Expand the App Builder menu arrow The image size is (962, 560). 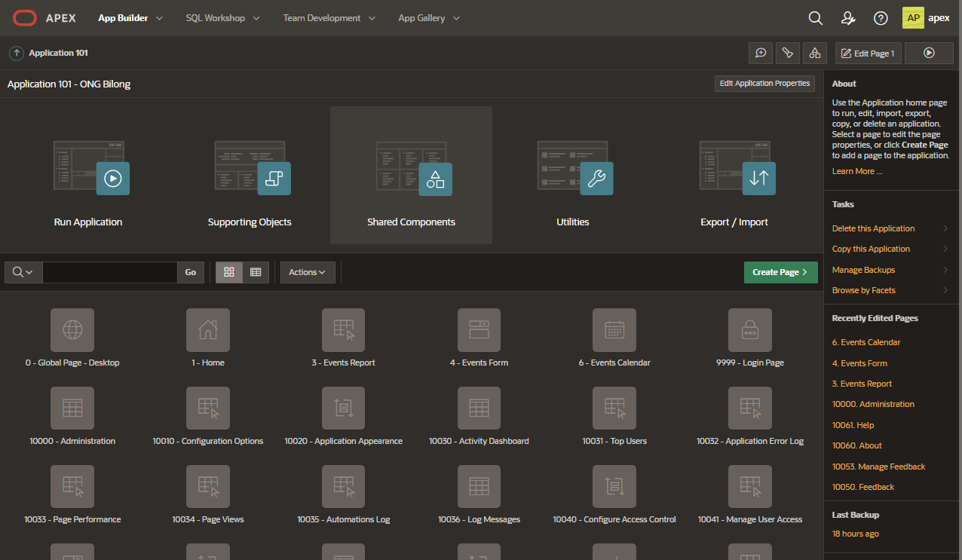[x=159, y=18]
